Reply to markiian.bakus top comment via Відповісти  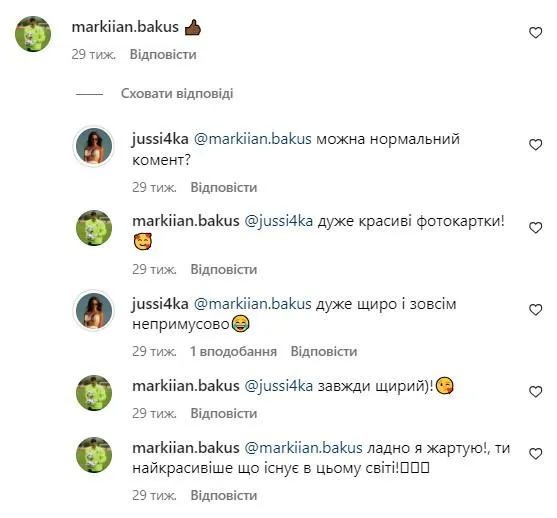point(163,54)
